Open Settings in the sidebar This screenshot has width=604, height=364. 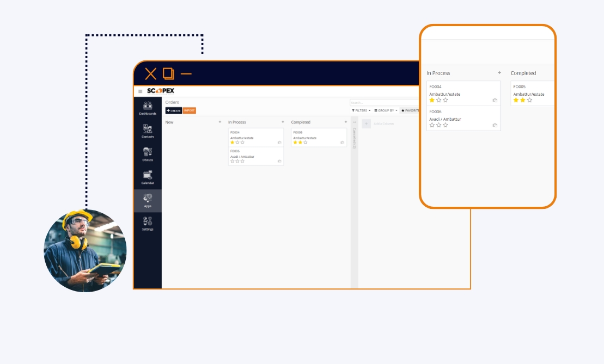coord(148,224)
